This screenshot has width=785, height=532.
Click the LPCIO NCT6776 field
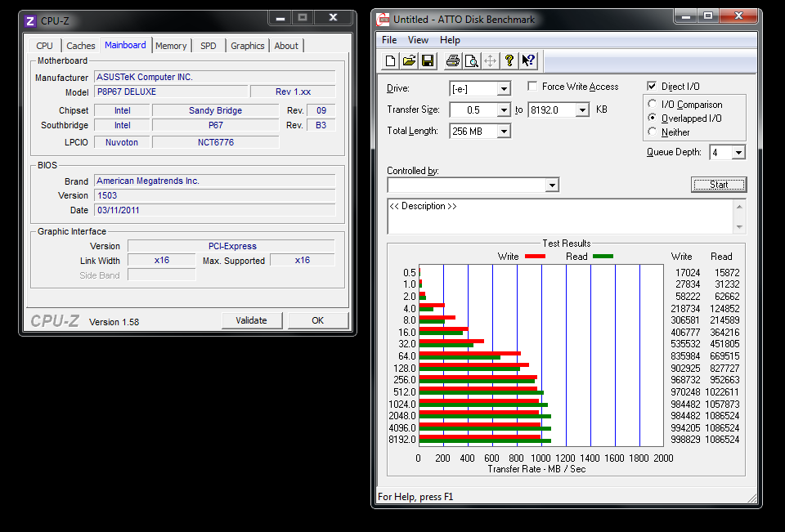pos(215,142)
